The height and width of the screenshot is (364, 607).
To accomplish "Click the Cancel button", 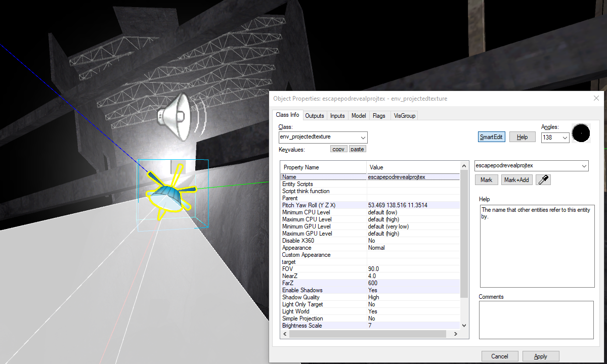I will tap(500, 356).
